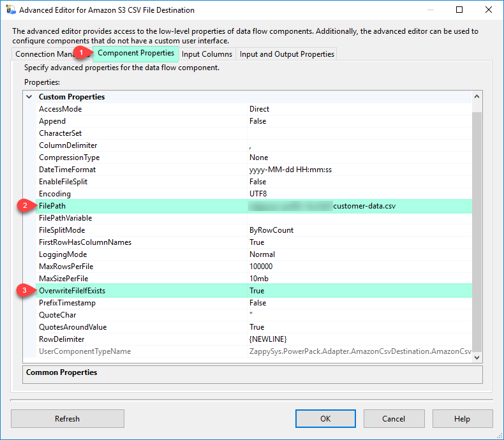Click the None value of CompressionType
Image resolution: width=504 pixels, height=440 pixels.
tap(259, 158)
